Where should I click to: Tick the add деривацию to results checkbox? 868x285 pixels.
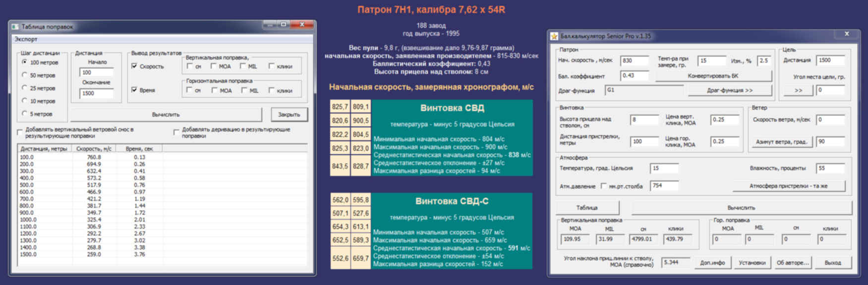coord(176,132)
